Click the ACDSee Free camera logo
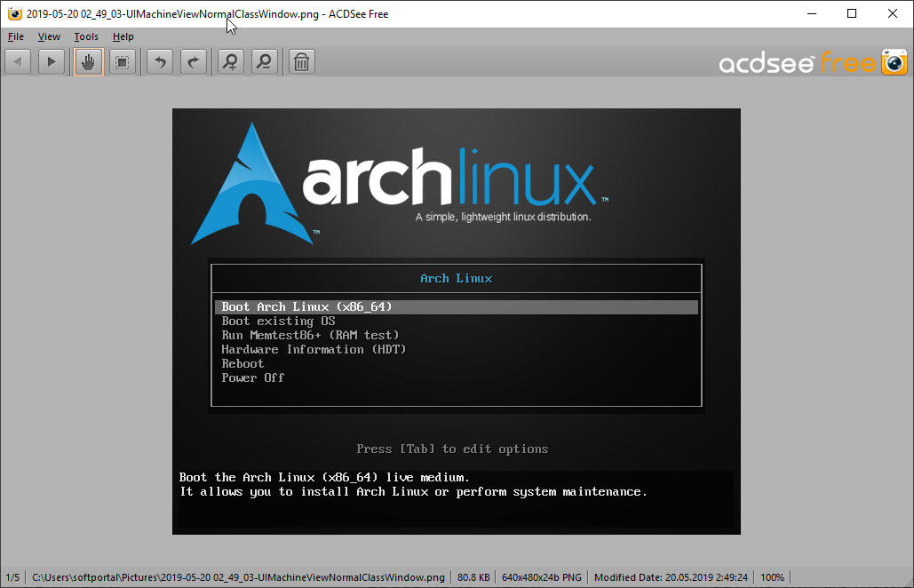The height and width of the screenshot is (588, 914). (x=894, y=62)
